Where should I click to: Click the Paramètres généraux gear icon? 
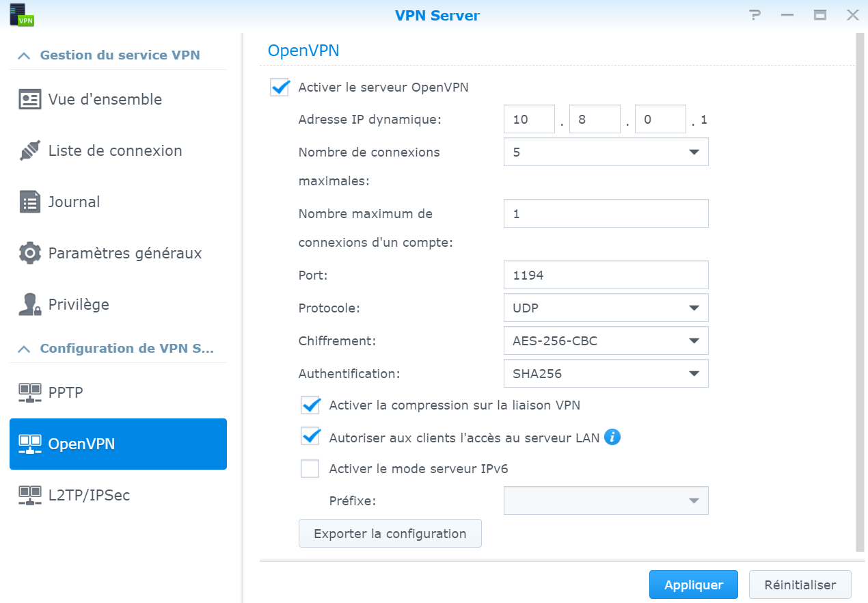(x=29, y=254)
